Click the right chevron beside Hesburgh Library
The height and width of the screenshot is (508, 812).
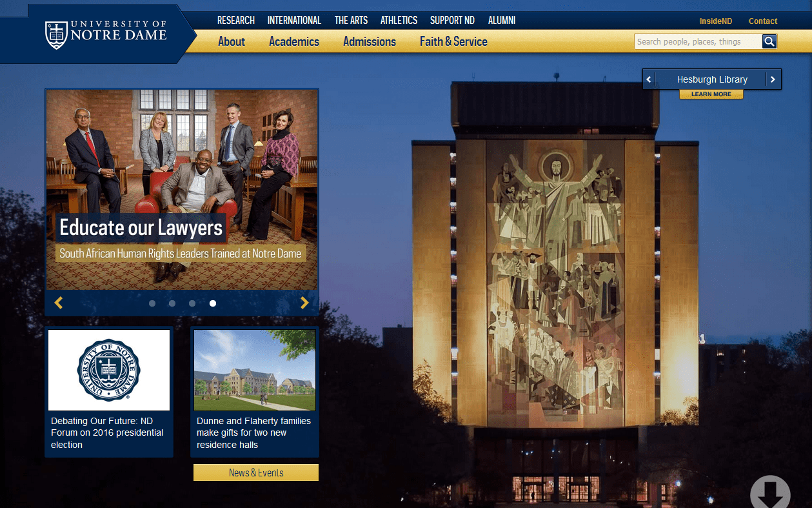click(x=773, y=79)
